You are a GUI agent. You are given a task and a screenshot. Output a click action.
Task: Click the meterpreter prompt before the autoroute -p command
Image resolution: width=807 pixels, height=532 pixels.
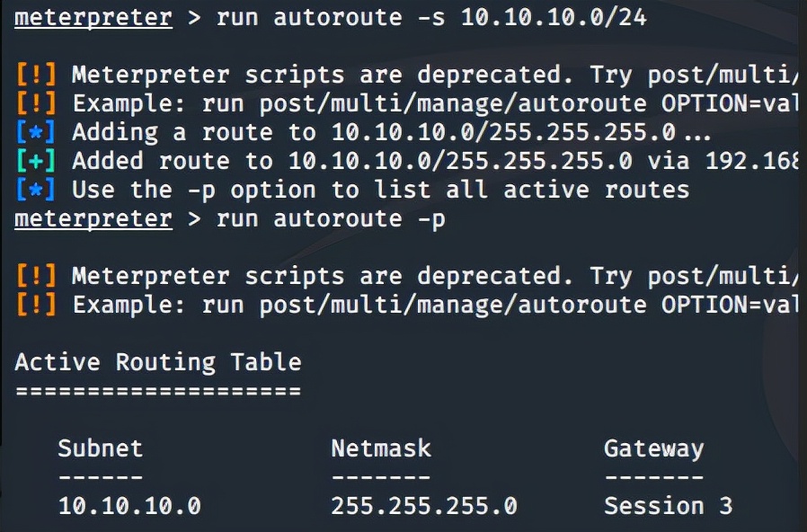coord(93,219)
